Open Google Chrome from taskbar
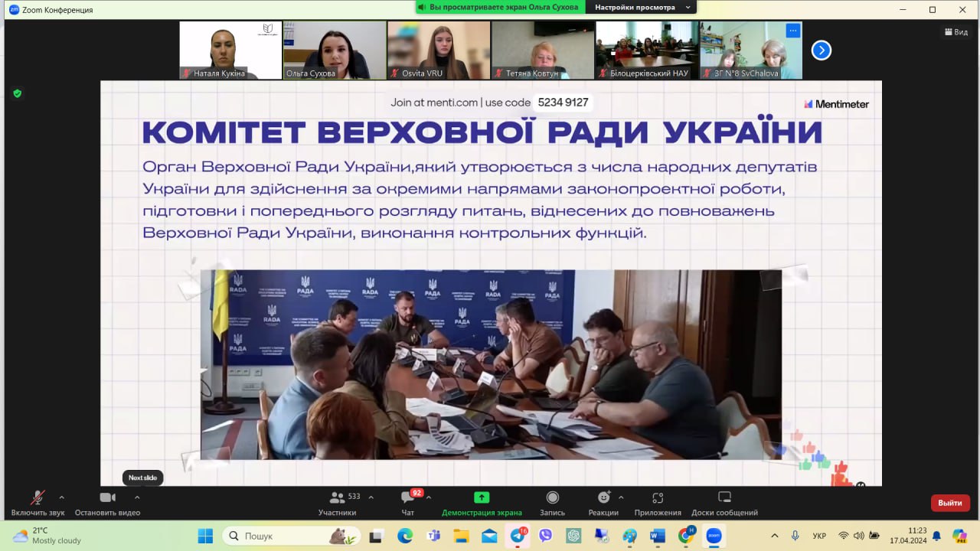Viewport: 980px width, 551px height. click(x=686, y=536)
